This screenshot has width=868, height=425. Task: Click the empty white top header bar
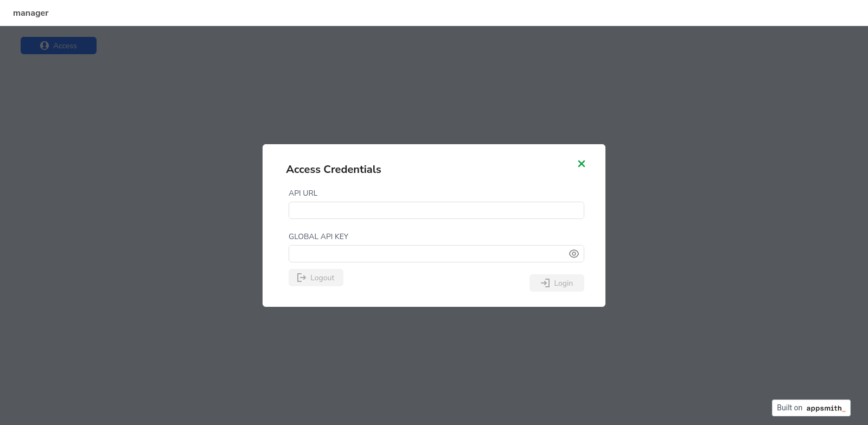tap(434, 13)
